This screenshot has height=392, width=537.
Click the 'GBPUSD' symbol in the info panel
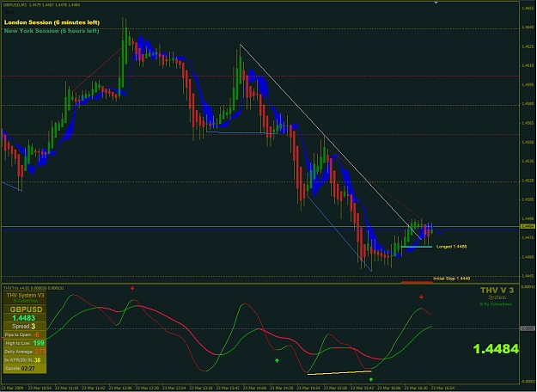point(26,309)
